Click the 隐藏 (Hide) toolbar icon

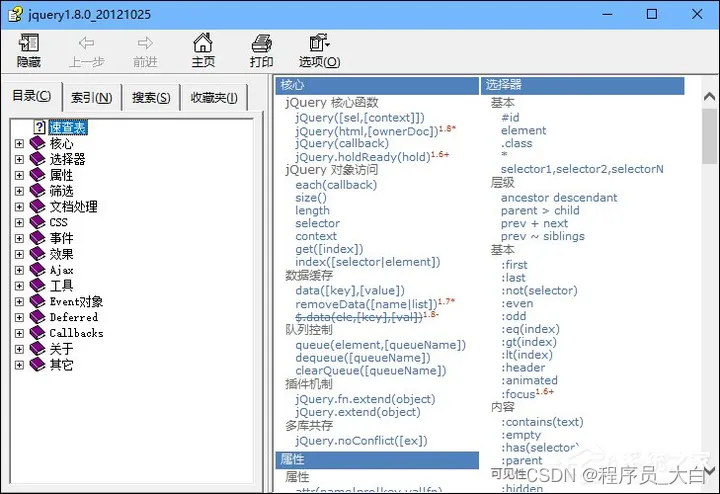(x=28, y=43)
